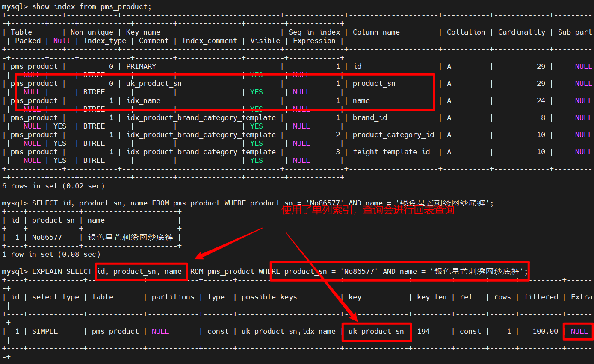
Task: Click the Index_comment column header
Action: (x=210, y=41)
